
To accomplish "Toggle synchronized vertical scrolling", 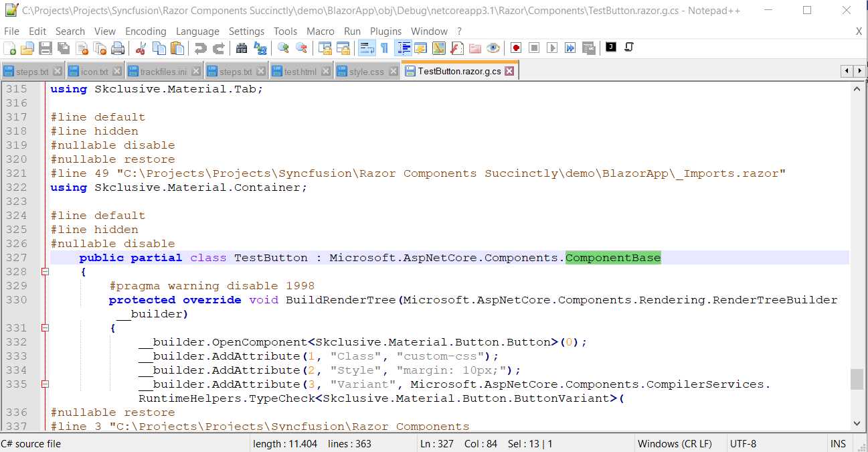I will 325,48.
